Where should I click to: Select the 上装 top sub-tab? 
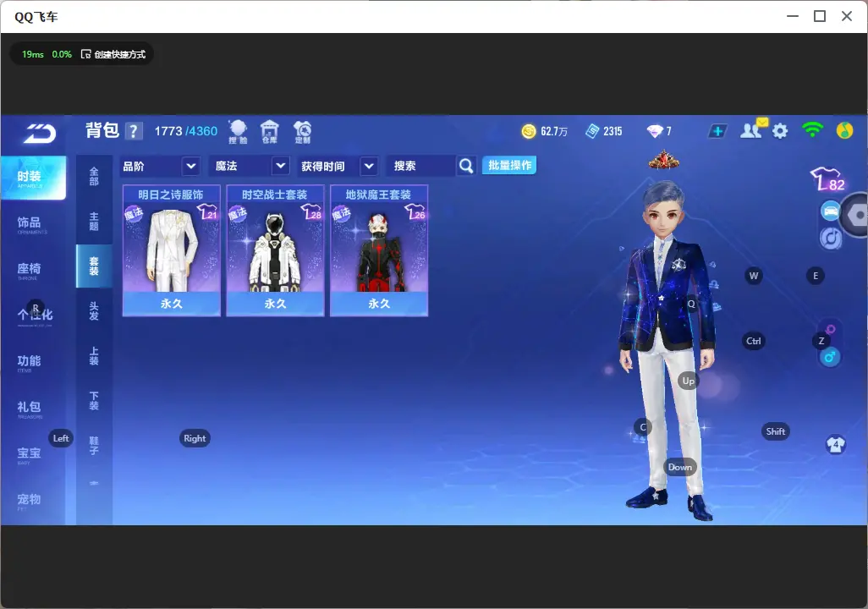[94, 356]
